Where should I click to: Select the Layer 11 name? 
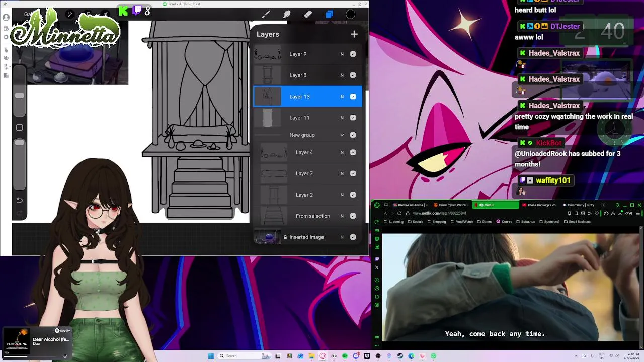pos(299,117)
